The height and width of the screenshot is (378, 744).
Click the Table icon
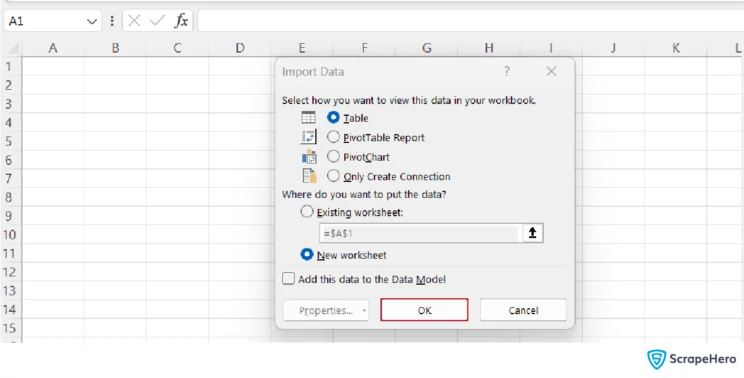click(x=308, y=117)
